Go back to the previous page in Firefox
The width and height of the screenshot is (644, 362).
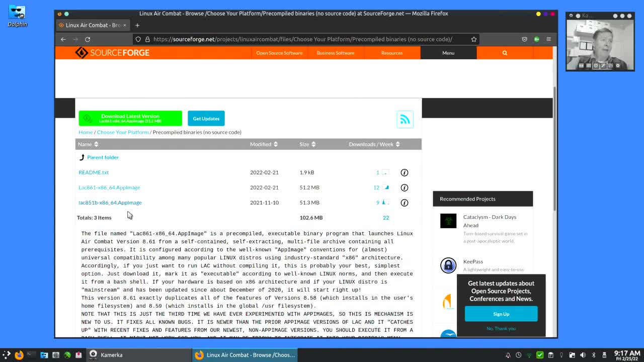click(63, 39)
